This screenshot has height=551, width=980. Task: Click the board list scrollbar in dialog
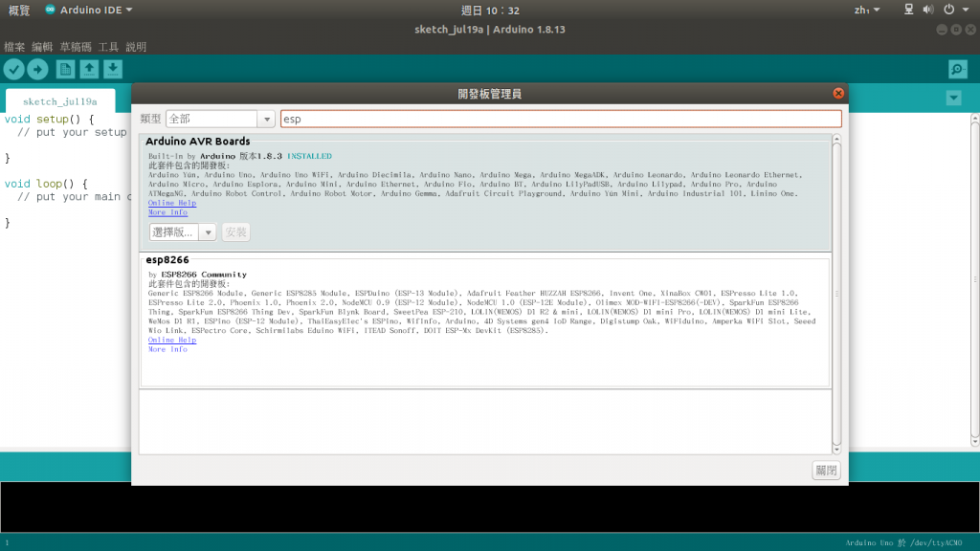tap(836, 294)
